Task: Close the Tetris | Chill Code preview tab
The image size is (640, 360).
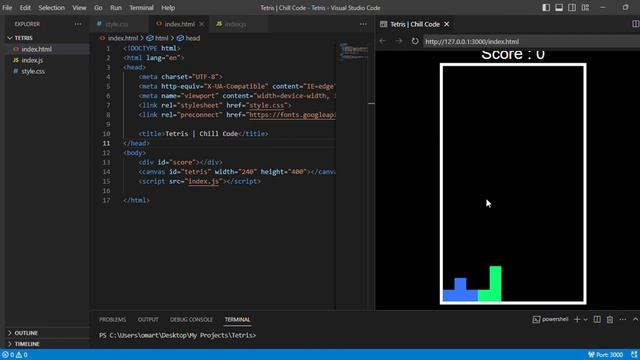Action: (447, 24)
